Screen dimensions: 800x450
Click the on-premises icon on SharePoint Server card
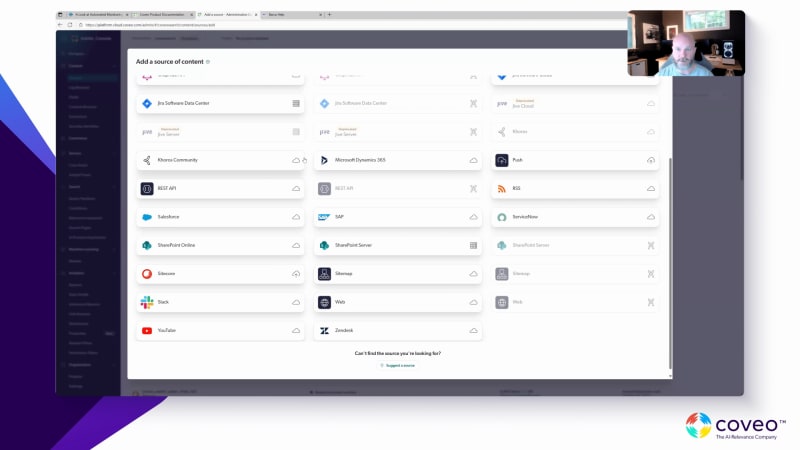(474, 245)
